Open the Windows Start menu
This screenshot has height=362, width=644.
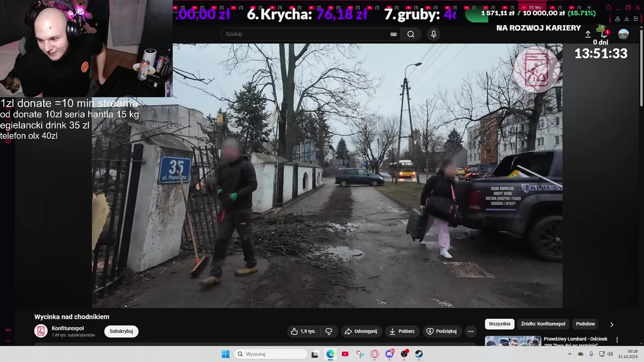point(225,354)
